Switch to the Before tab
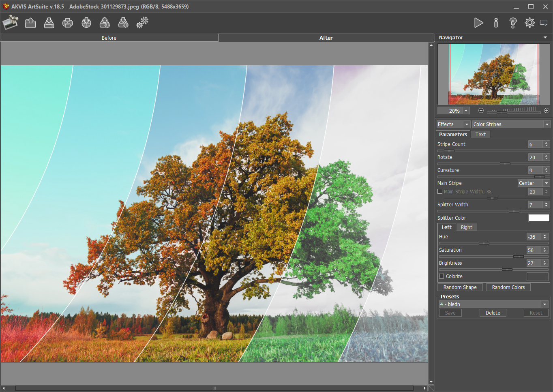 109,38
